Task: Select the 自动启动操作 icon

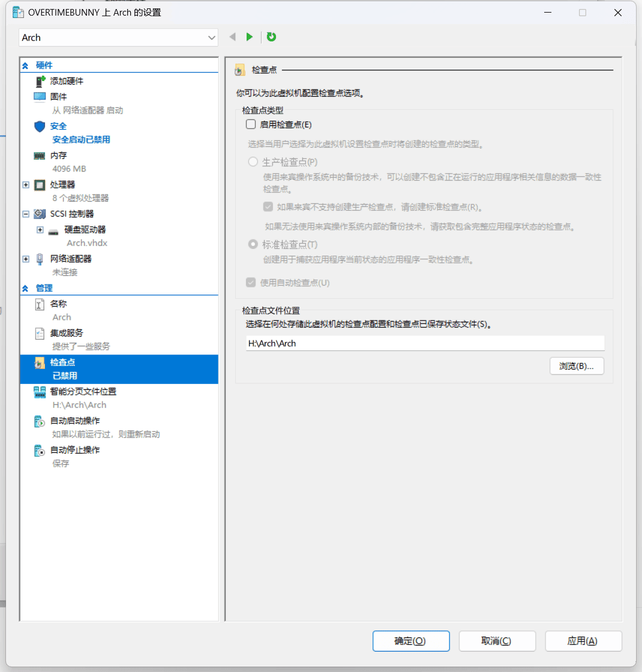Action: click(x=40, y=421)
